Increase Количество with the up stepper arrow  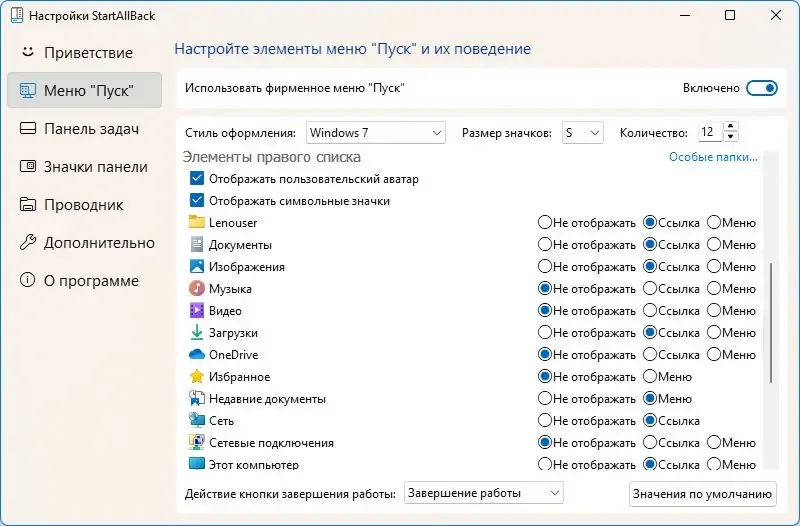tap(731, 127)
